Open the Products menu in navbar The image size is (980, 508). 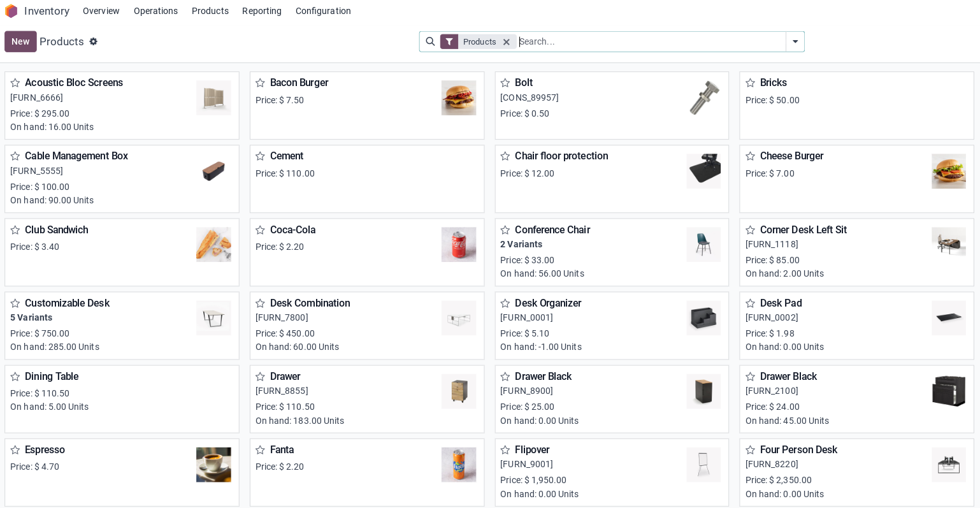210,11
